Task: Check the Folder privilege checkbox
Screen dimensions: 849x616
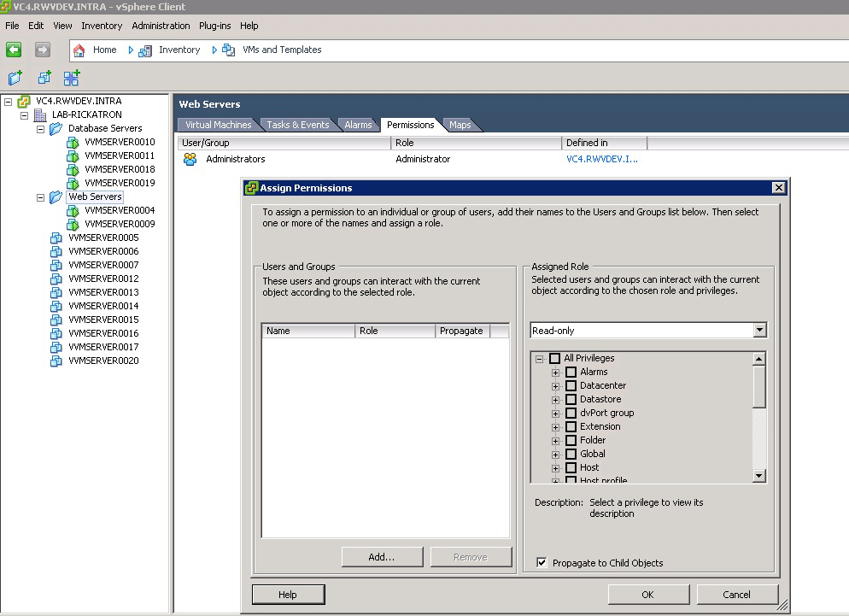Action: tap(571, 440)
